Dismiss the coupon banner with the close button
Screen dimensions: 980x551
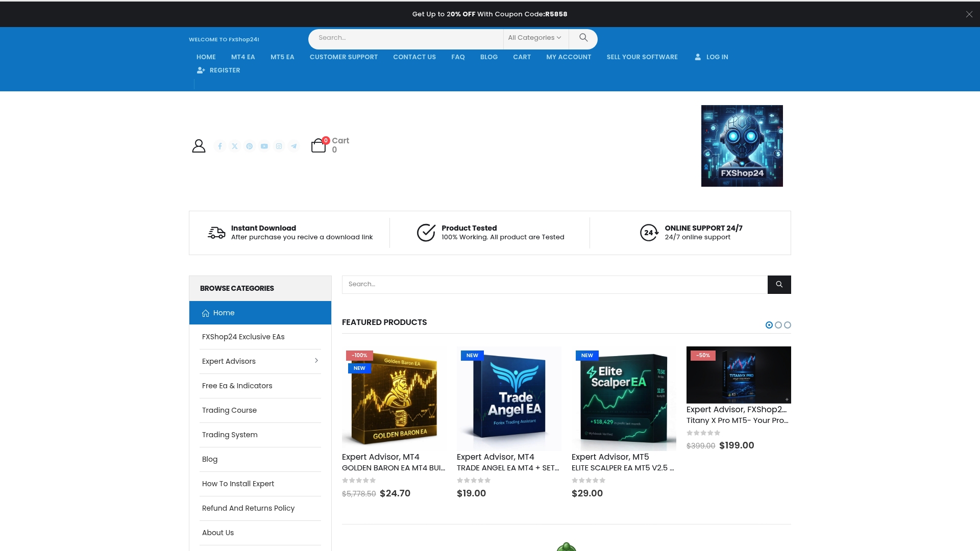968,14
